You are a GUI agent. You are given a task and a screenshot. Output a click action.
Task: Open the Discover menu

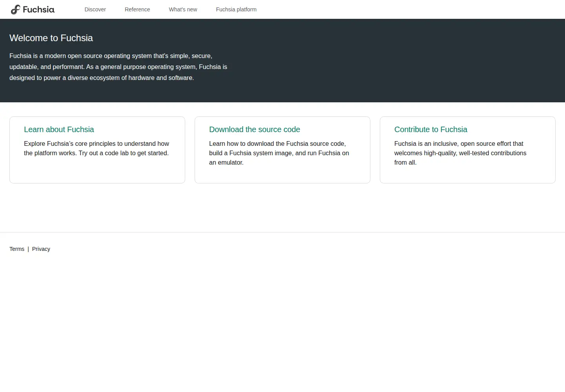[x=95, y=9]
